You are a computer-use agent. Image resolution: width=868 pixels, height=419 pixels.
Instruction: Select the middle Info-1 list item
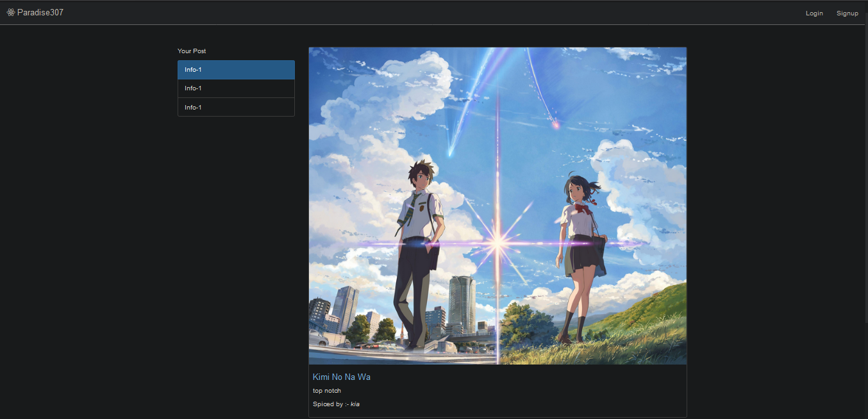tap(236, 88)
